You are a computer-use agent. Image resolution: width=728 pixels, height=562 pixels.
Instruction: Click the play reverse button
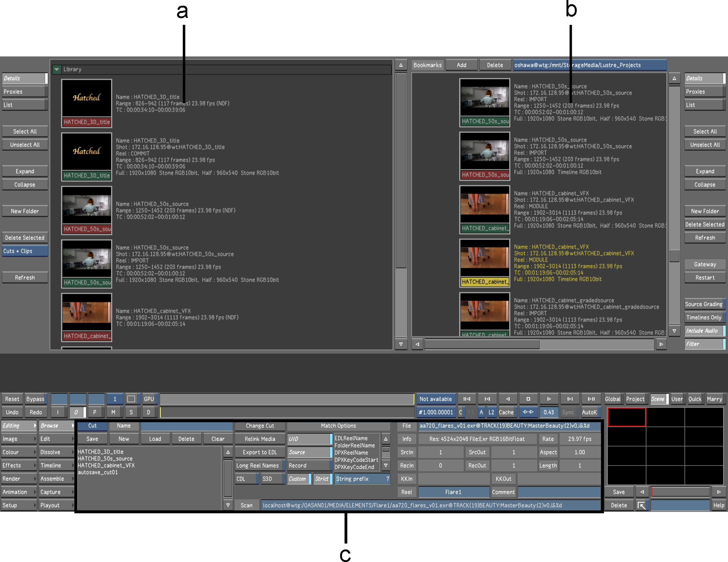click(x=508, y=399)
